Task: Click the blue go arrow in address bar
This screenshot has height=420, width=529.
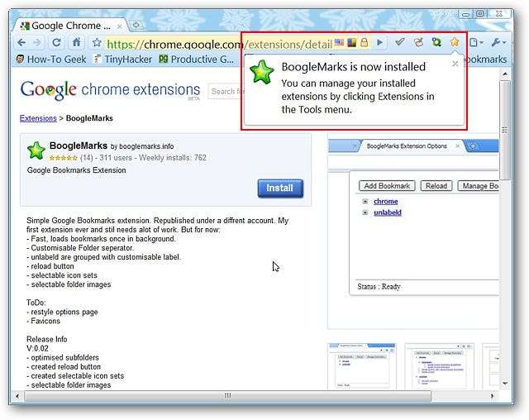Action: 380,42
